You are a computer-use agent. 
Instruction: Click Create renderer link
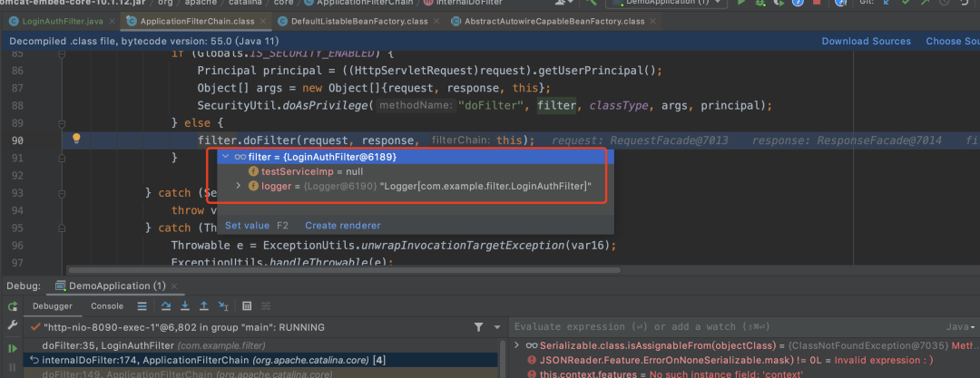[342, 226]
